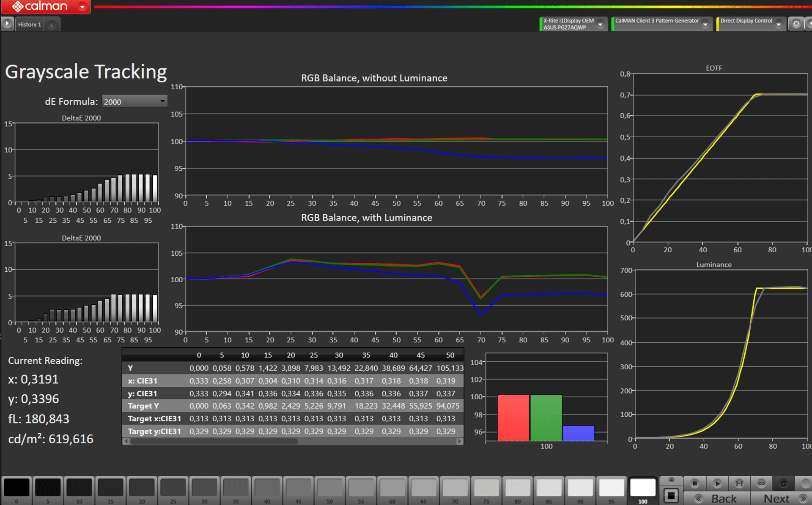Click the read single pattern bracket icon

coord(739,483)
